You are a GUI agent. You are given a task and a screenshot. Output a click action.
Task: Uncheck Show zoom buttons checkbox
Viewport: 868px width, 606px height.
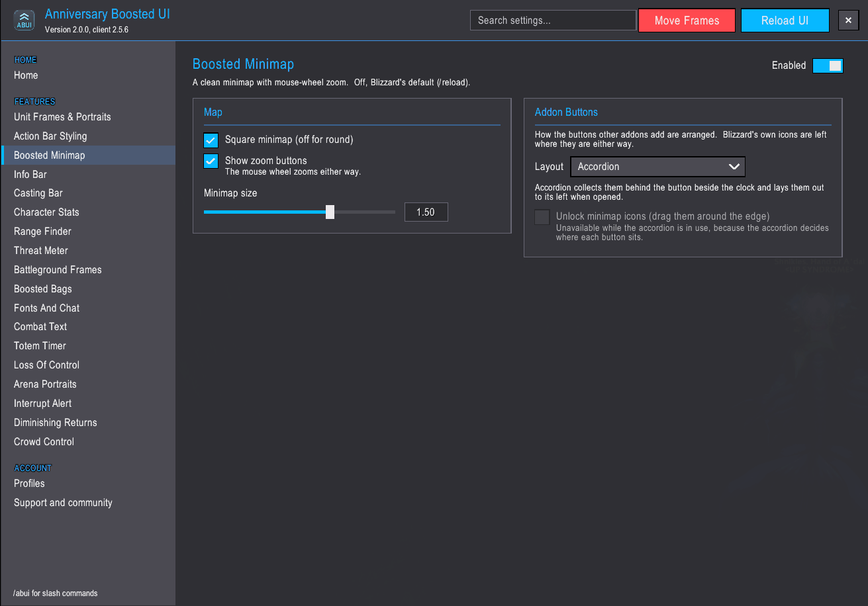(211, 161)
